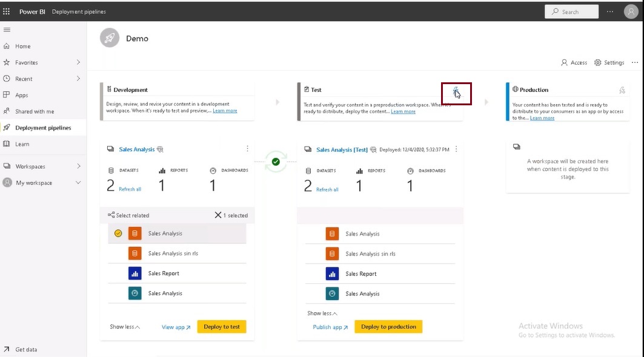
Task: Deselect the checked Sales Analysis dataset
Action: pos(118,233)
